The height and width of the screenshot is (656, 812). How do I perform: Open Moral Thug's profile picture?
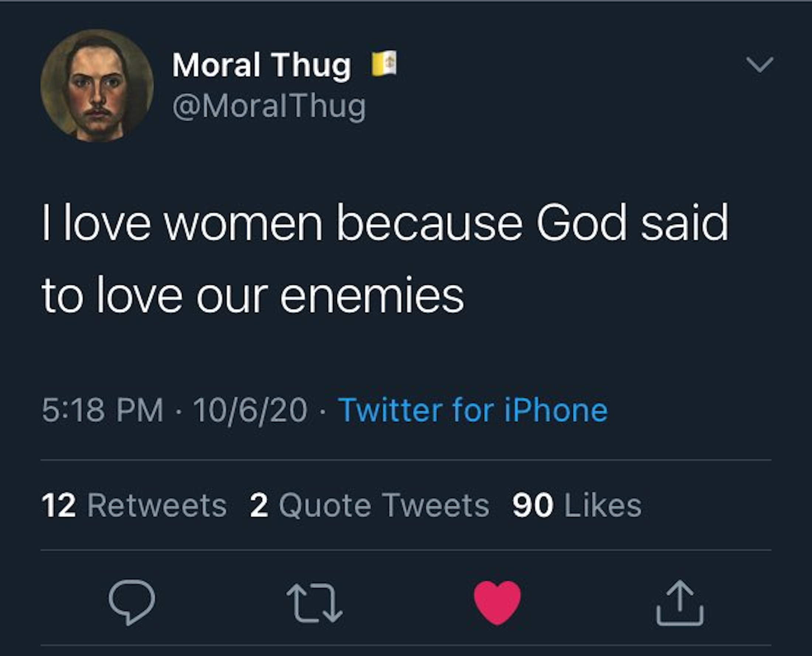coord(97,86)
